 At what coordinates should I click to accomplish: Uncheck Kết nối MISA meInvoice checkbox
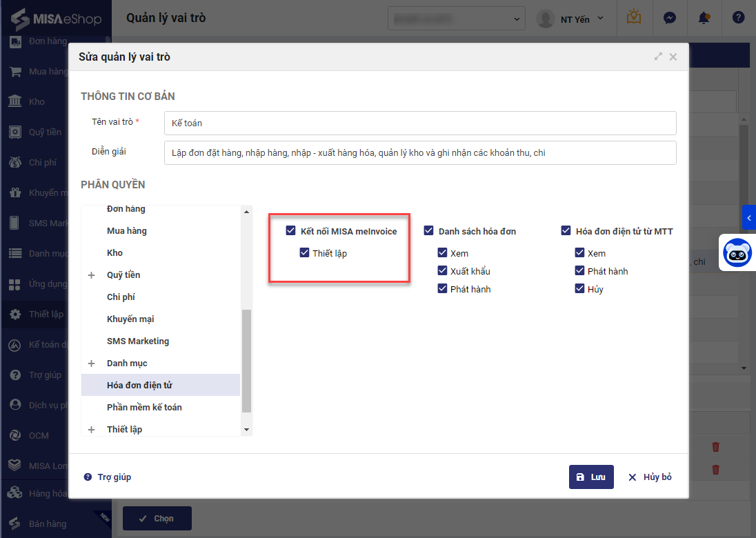[291, 231]
